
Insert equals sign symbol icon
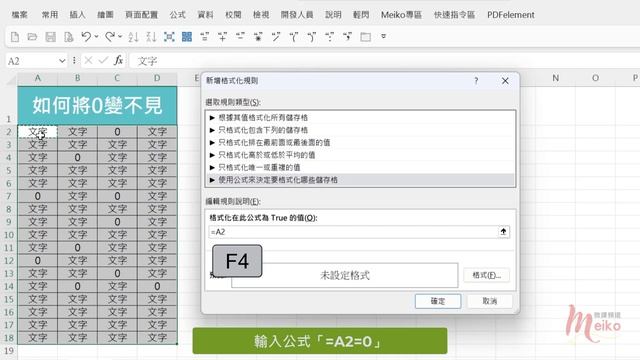[x=204, y=37]
